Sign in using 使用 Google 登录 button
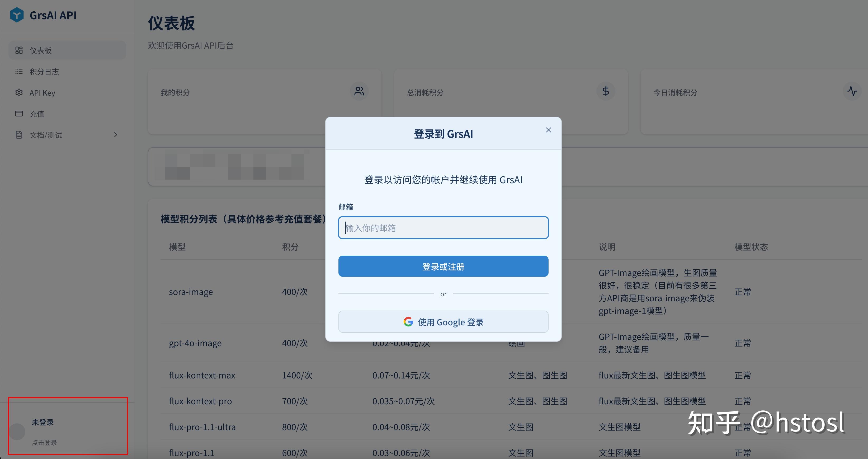 pos(443,322)
